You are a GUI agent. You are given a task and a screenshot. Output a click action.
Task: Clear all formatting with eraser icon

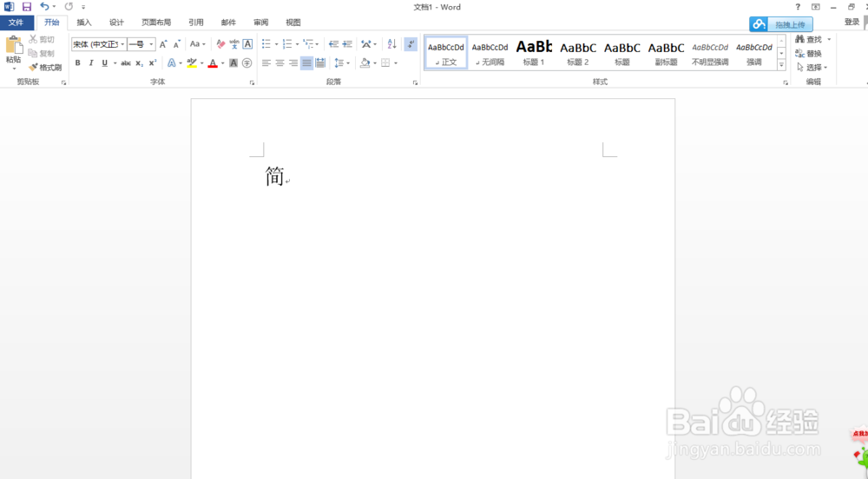click(x=220, y=44)
